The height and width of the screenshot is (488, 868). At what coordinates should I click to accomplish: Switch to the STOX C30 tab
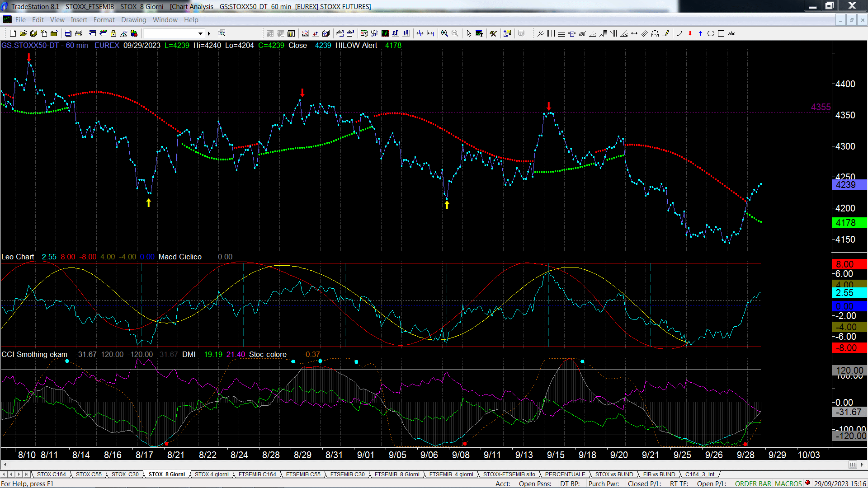coord(125,474)
